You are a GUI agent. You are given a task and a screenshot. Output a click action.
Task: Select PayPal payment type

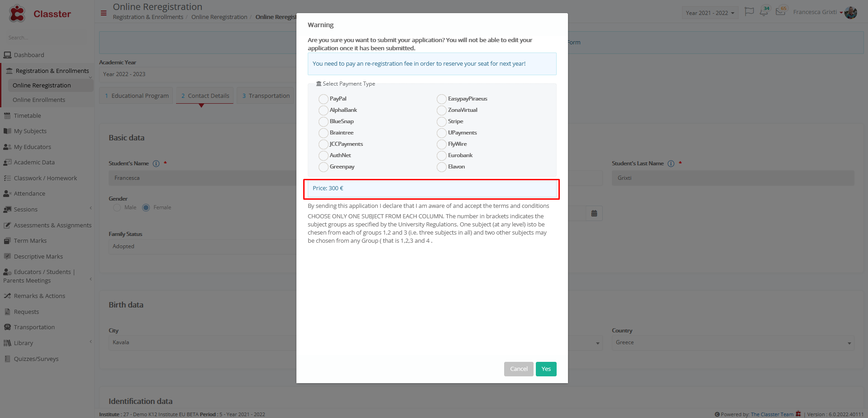(323, 99)
